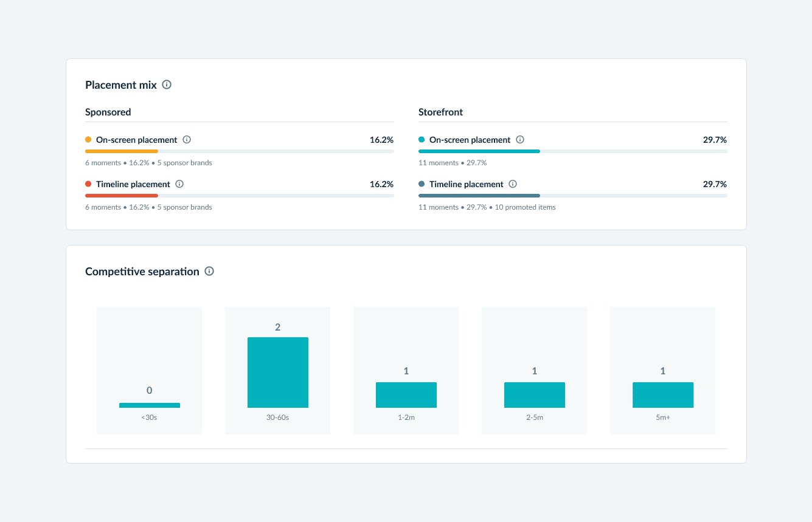Click 16.2% value for Sponsored Timeline placement

tap(382, 184)
